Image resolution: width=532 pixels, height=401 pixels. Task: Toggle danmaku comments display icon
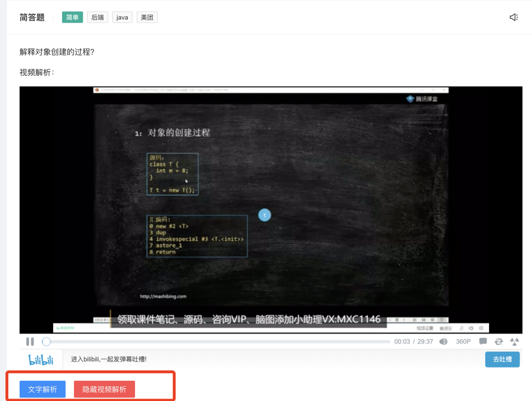(x=483, y=341)
